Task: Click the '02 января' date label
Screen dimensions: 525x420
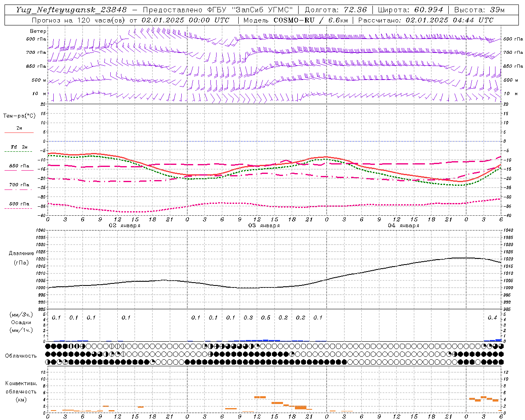Action: coord(124,226)
